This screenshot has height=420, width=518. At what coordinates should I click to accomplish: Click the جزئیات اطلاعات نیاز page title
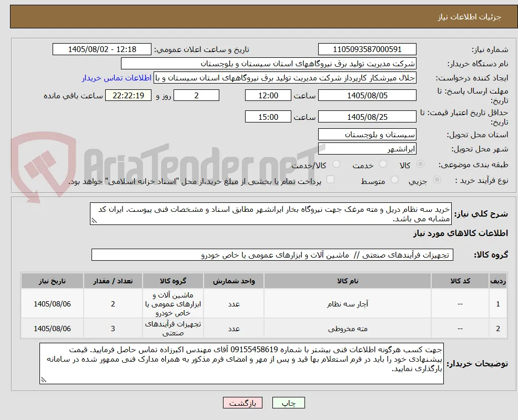click(x=470, y=17)
